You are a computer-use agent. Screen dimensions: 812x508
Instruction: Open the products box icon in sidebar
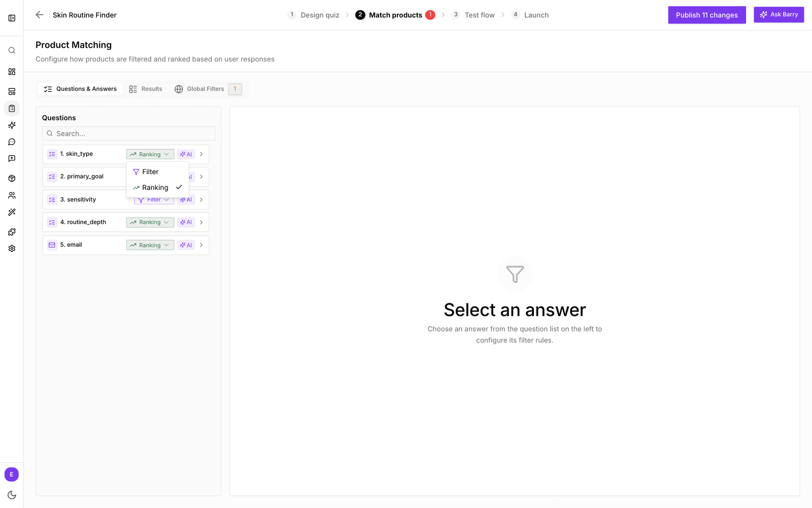(12, 178)
